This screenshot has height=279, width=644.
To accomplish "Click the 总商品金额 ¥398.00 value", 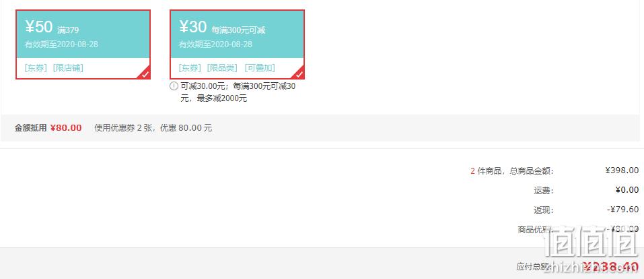I will 622,170.
